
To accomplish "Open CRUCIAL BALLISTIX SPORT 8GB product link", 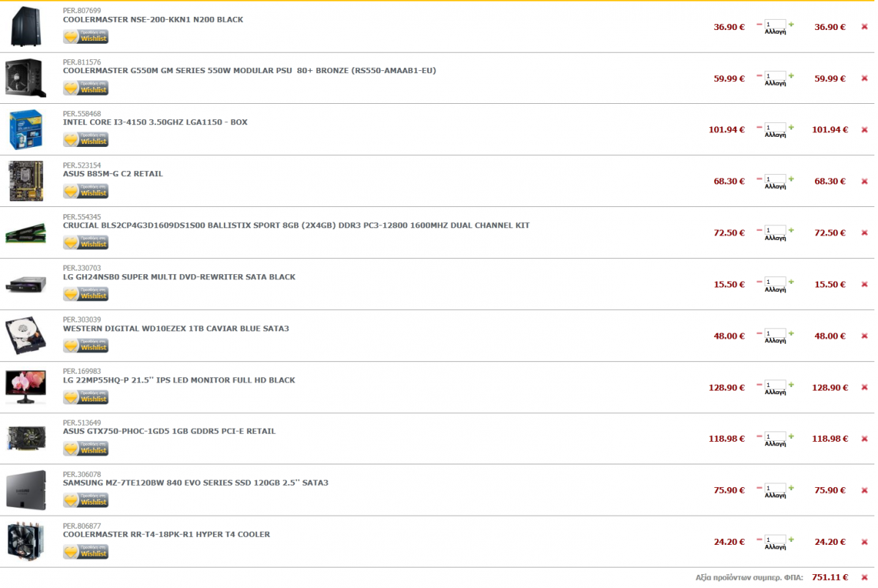I will [x=296, y=225].
